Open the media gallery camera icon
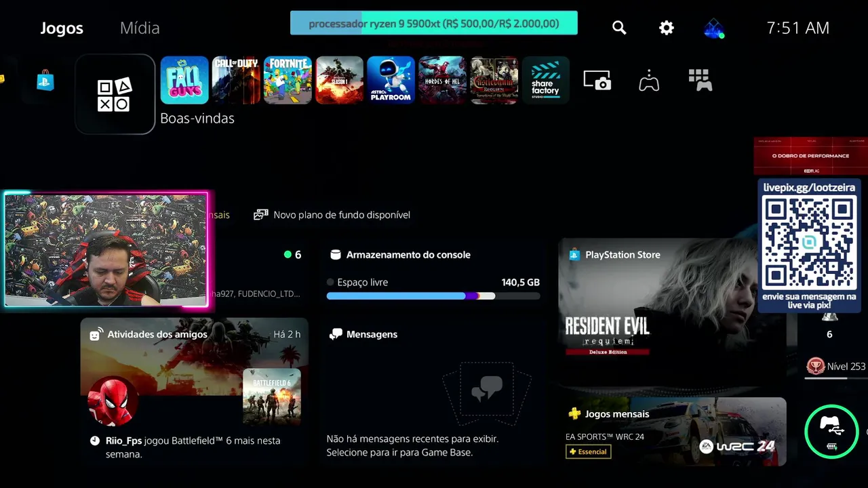 click(597, 80)
